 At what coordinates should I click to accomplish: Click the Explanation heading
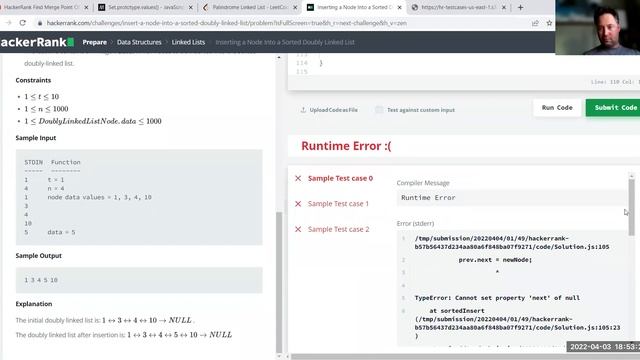pos(34,304)
